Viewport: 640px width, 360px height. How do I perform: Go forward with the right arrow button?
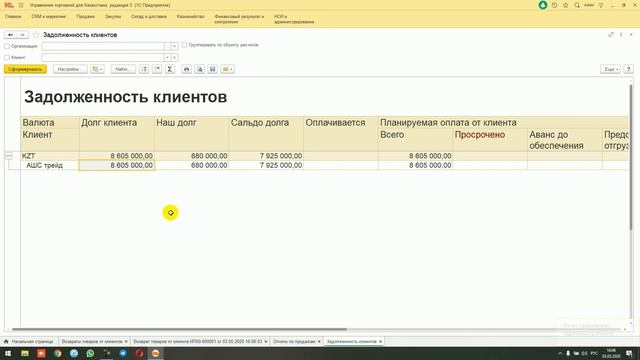[x=22, y=35]
